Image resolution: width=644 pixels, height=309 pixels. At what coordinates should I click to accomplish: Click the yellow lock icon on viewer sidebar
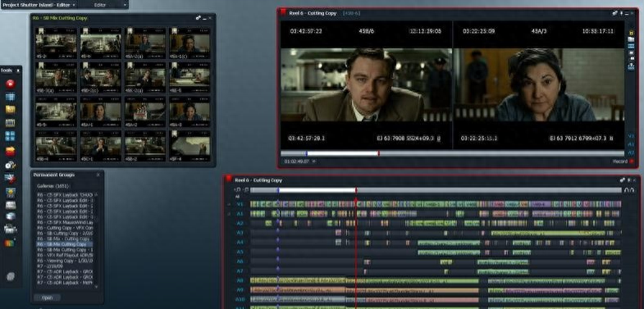631,33
